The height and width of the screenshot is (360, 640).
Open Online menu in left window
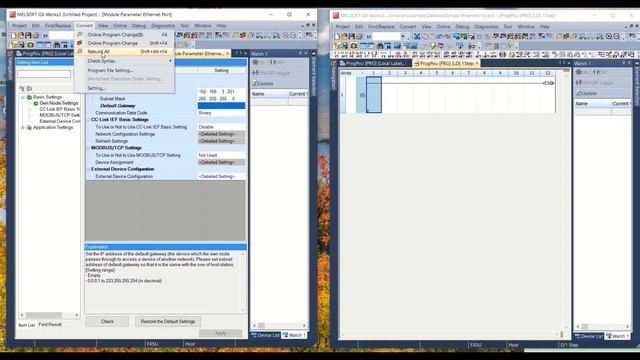pos(120,26)
